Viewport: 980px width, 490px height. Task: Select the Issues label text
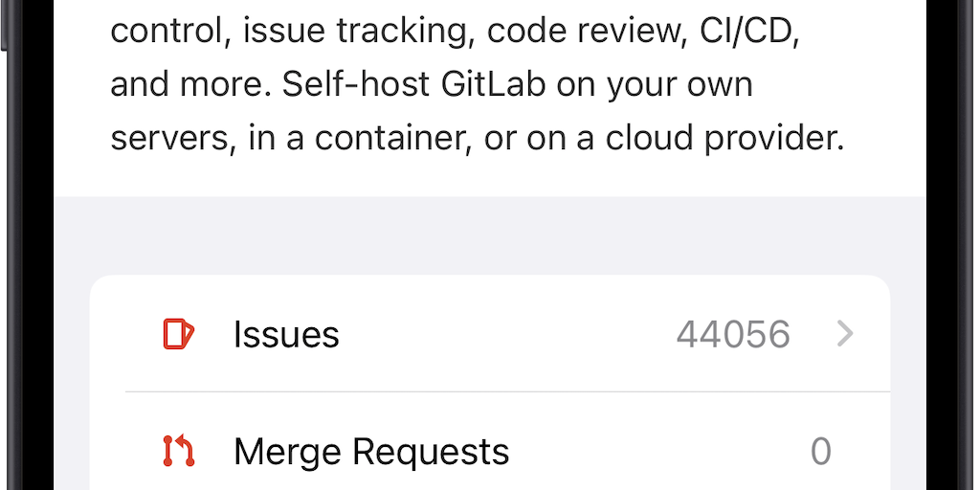click(x=286, y=334)
